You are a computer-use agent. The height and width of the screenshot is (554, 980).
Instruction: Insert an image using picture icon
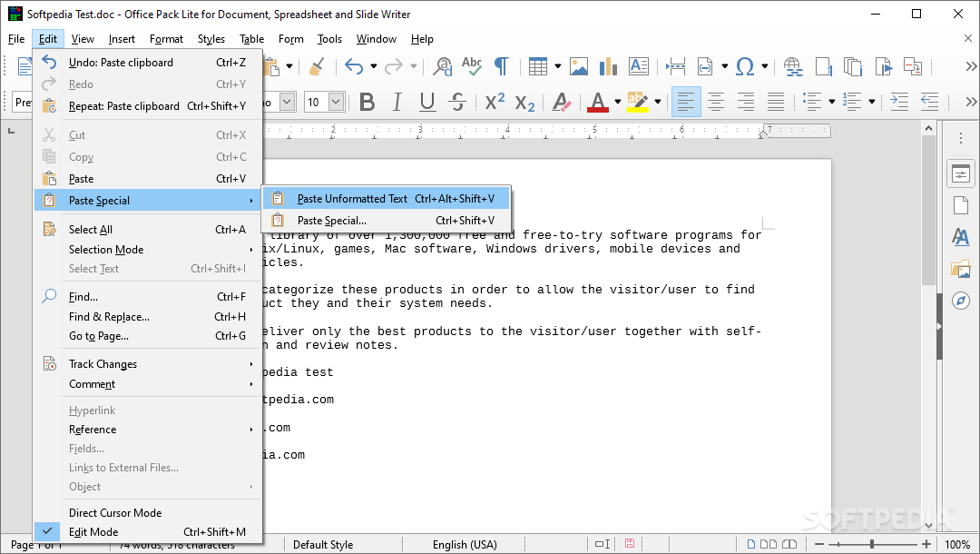tap(578, 66)
